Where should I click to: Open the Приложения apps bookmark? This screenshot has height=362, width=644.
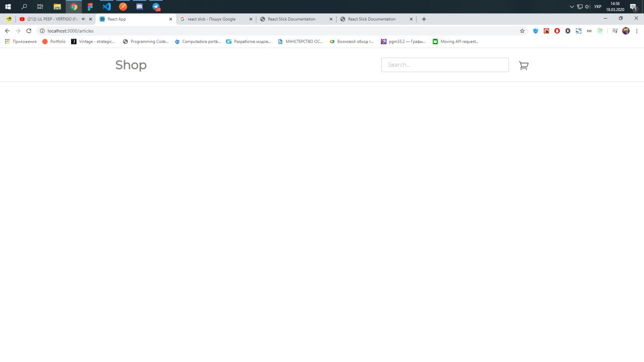(x=21, y=42)
